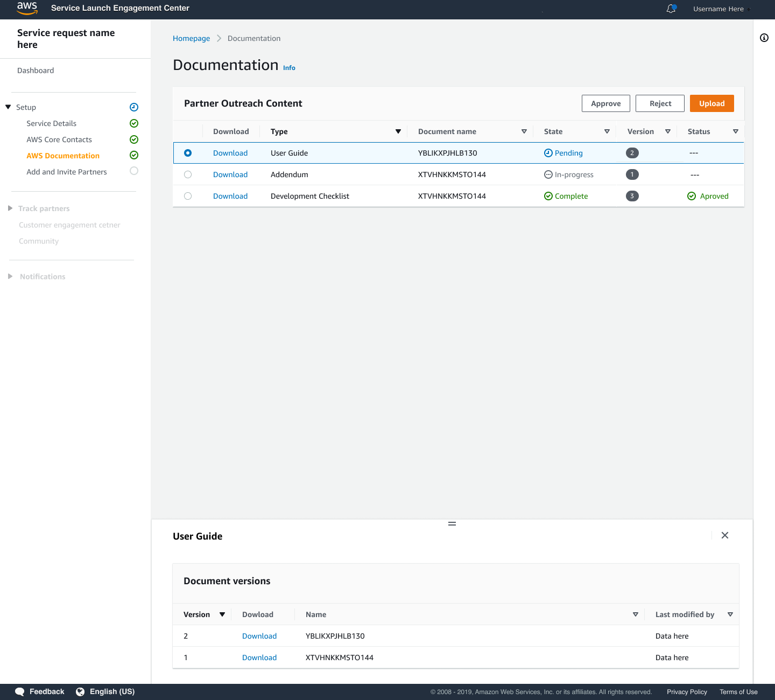Click the Complete check status icon
The image size is (775, 700).
(x=548, y=196)
